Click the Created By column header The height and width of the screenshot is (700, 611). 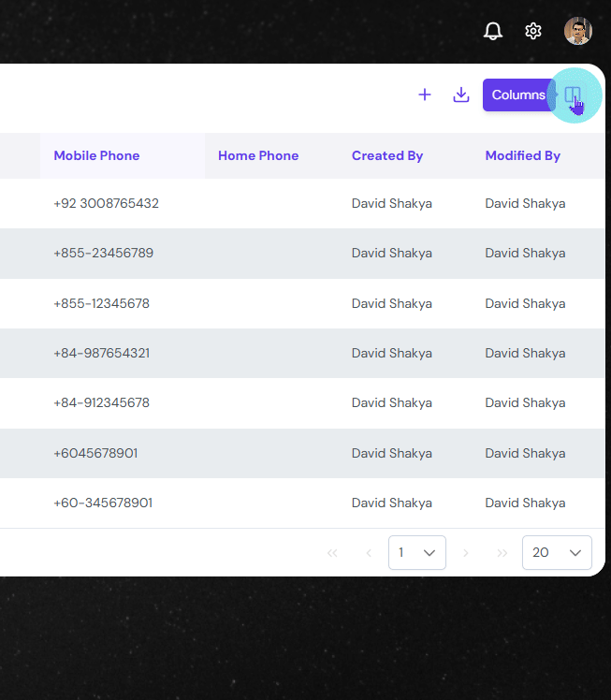pyautogui.click(x=387, y=155)
